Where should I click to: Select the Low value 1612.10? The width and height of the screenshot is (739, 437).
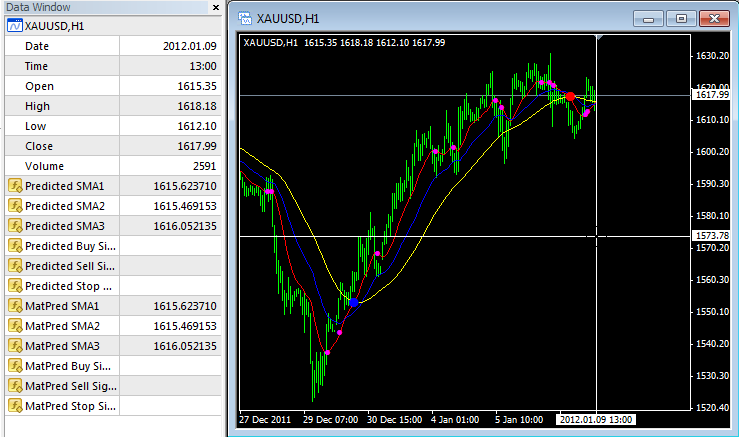coord(197,126)
